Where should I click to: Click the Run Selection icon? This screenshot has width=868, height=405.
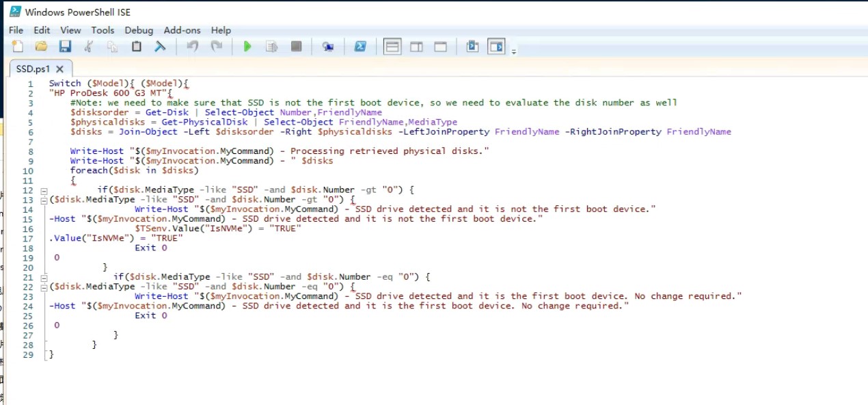(271, 47)
